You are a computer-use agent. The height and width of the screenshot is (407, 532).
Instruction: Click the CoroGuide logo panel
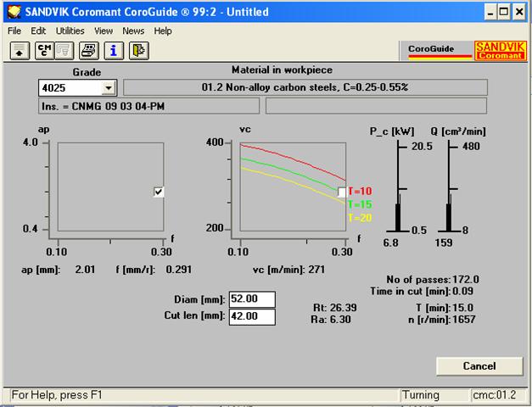point(437,51)
